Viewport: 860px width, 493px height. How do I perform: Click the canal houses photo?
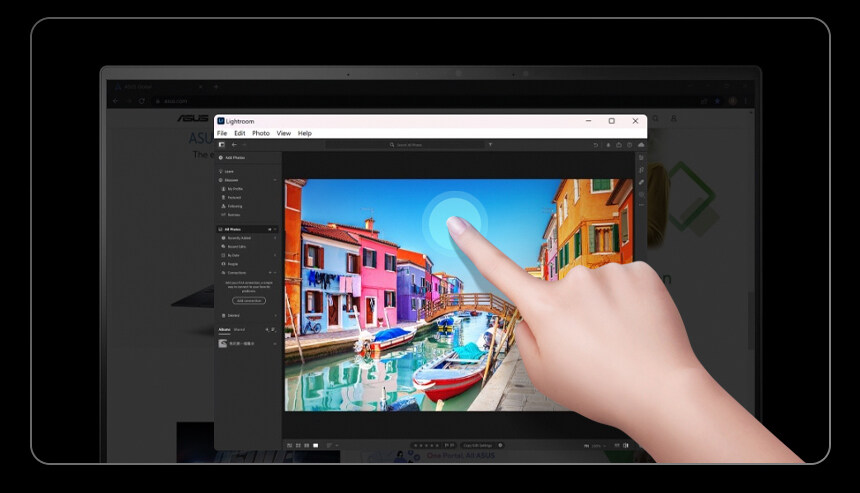[459, 294]
